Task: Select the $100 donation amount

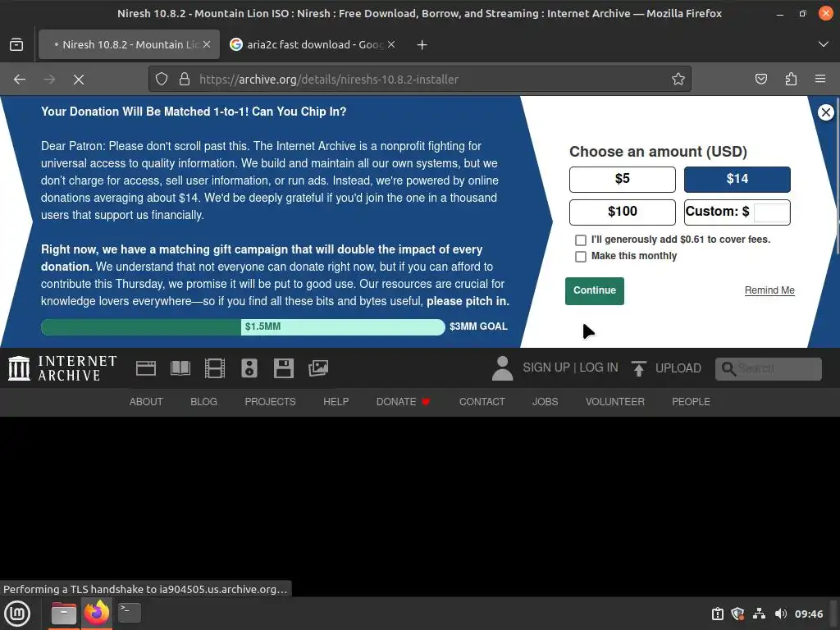Action: point(622,212)
